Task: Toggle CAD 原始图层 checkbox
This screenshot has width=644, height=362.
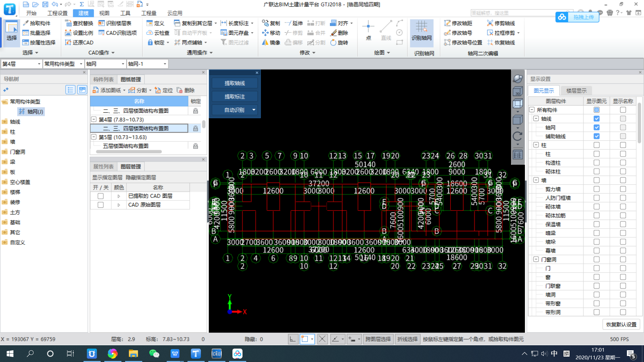Action: click(101, 205)
